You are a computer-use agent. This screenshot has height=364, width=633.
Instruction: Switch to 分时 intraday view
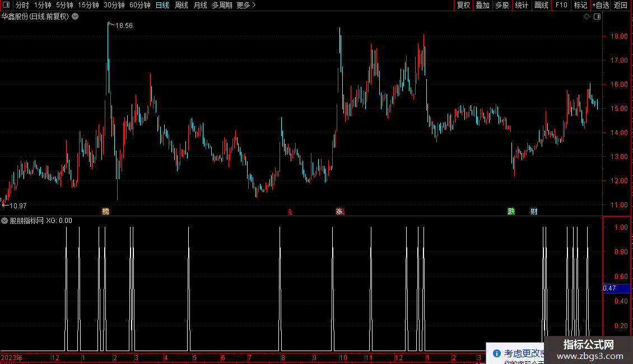(22, 5)
